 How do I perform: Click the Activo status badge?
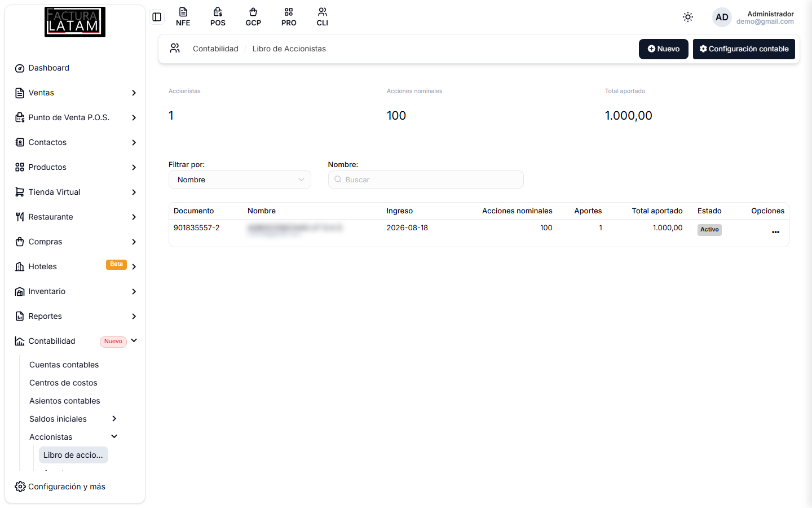click(709, 230)
